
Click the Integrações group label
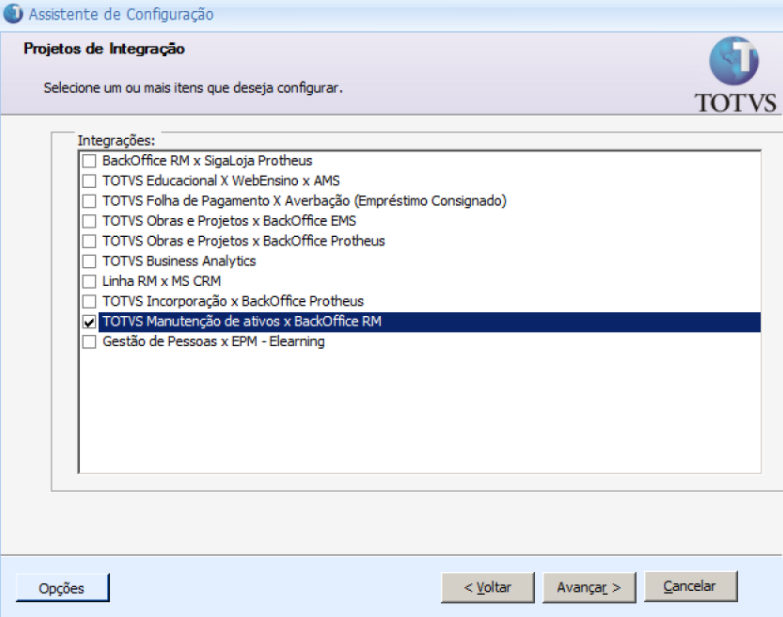116,140
